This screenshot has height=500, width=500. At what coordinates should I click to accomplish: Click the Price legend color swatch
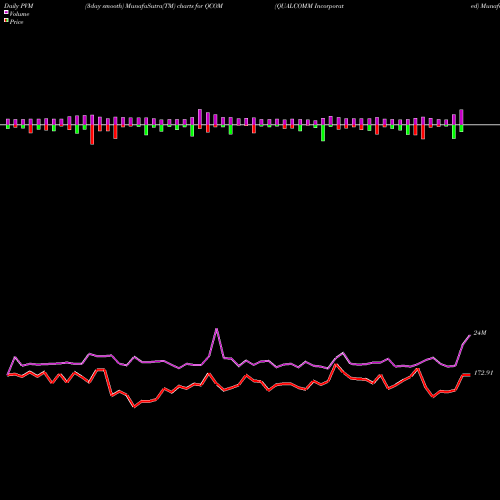point(6,21)
